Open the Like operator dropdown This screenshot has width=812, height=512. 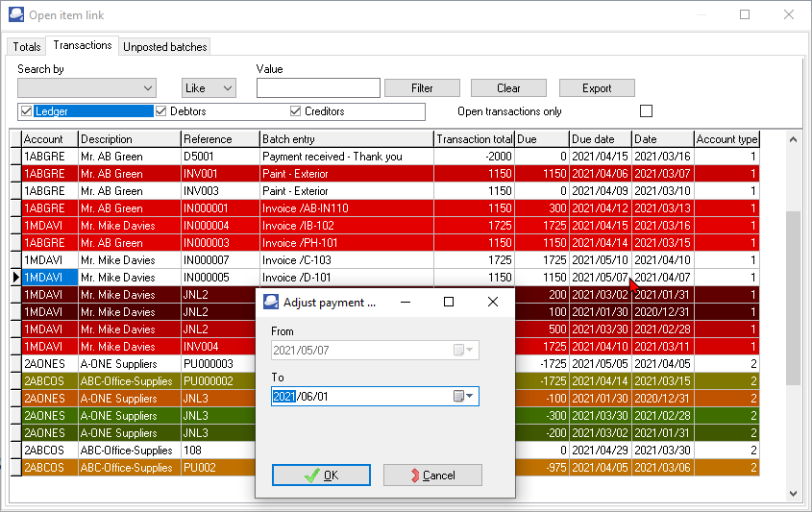point(209,88)
